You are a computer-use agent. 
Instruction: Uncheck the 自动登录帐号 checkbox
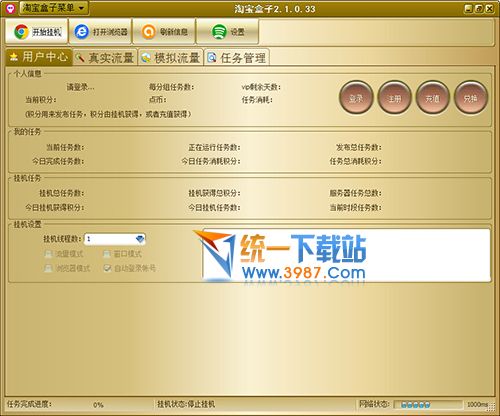pyautogui.click(x=107, y=268)
